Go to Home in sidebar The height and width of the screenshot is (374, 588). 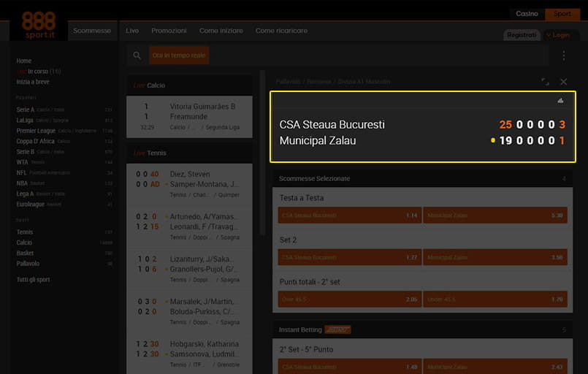[x=23, y=61]
